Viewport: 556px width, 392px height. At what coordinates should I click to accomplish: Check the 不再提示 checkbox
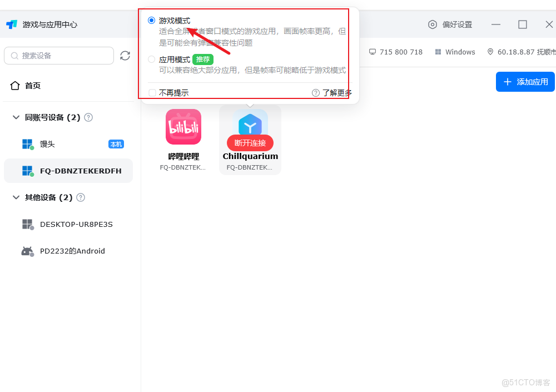click(152, 92)
